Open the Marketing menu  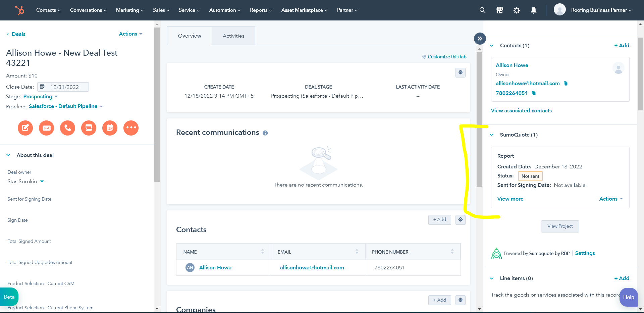click(x=130, y=10)
